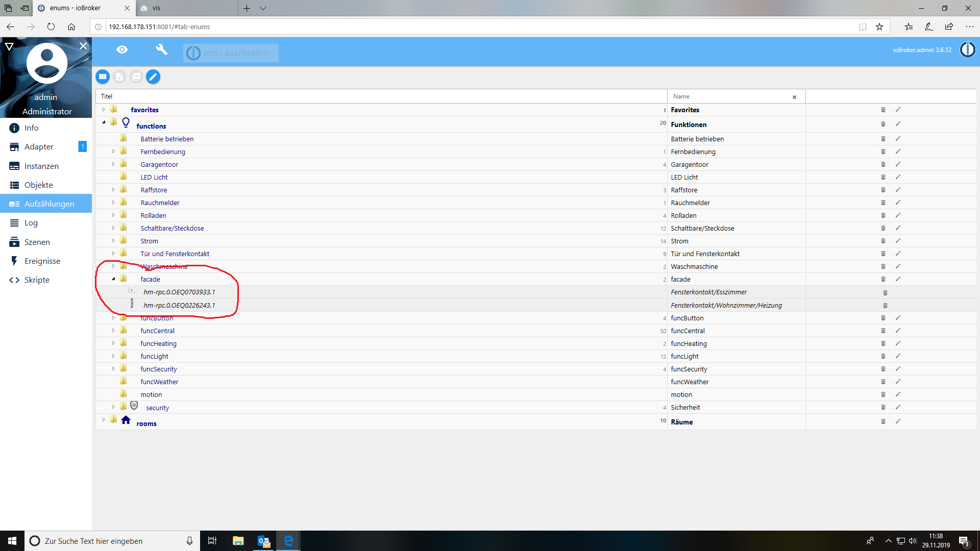Screen dimensions: 980x551
Task: Clear the Name filter with x
Action: (794, 97)
